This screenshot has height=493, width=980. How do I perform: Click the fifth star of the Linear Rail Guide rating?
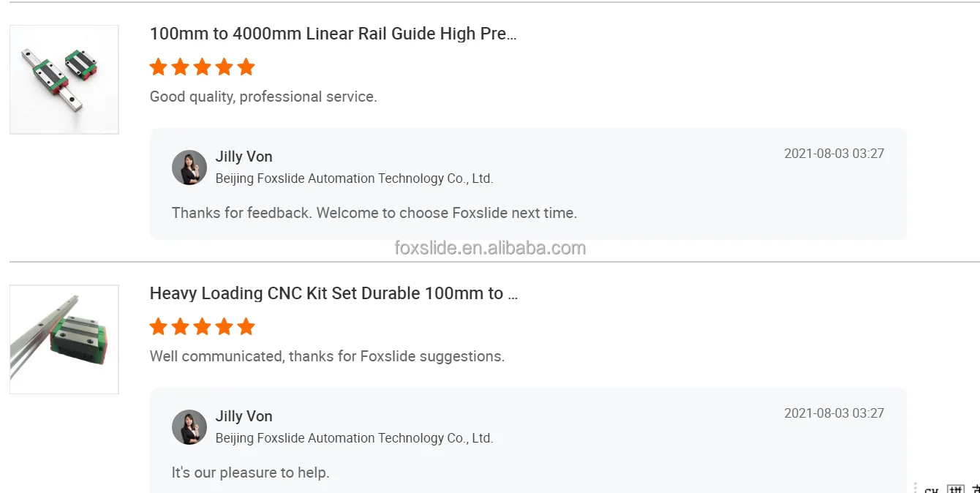(246, 67)
